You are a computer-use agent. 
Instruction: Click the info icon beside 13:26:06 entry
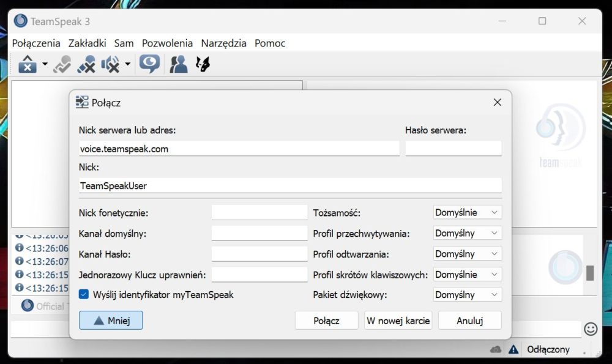pos(19,247)
